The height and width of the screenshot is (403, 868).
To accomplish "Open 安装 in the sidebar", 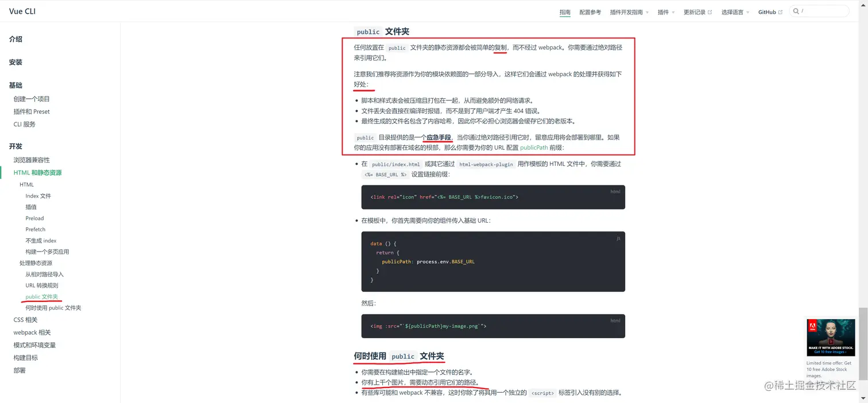I will coord(15,62).
